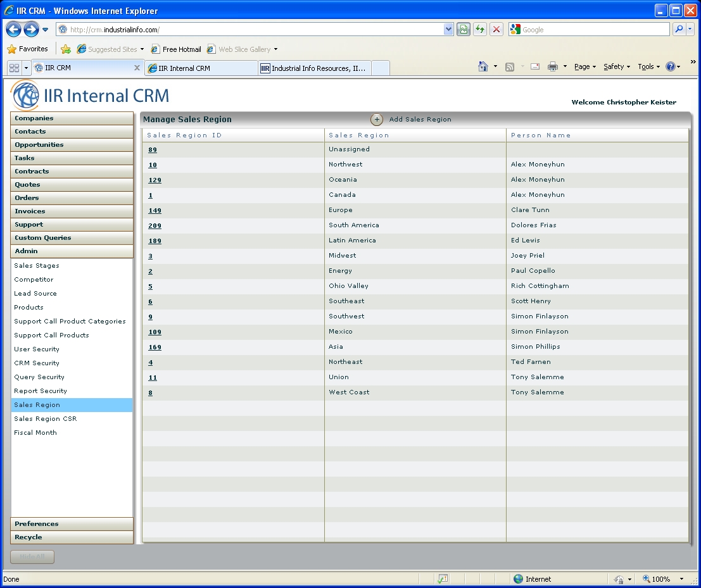Expand the Suggested Sites dropdown
Viewport: 701px width, 588px height.
click(142, 49)
